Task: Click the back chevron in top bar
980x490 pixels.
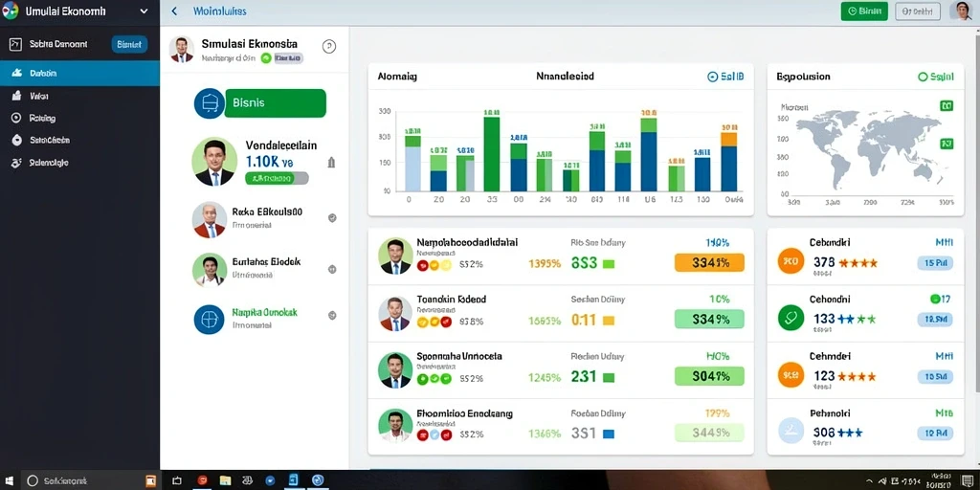Action: click(174, 11)
